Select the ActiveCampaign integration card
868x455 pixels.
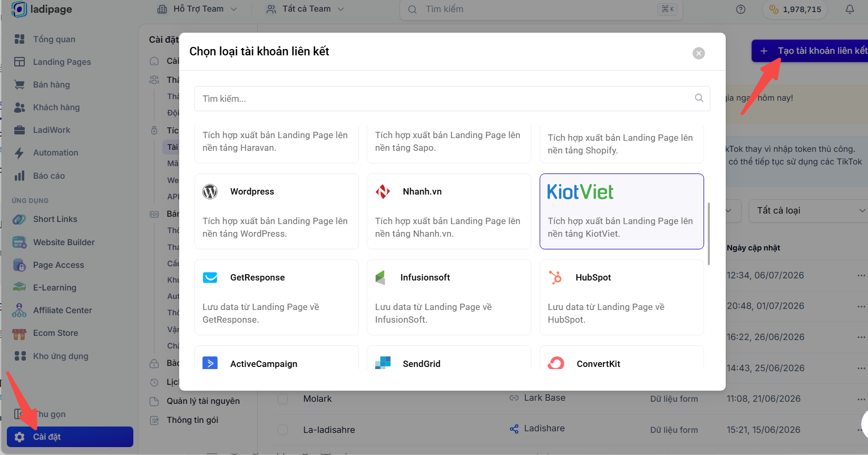point(277,357)
